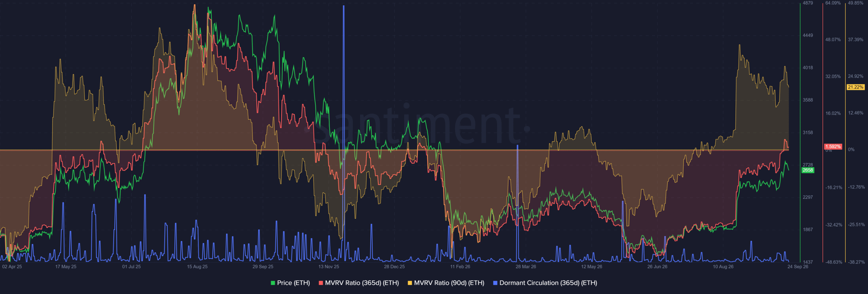This screenshot has height=294, width=868.
Task: Click the red MVRV Ratio (365d) legend swatch
Action: click(321, 283)
